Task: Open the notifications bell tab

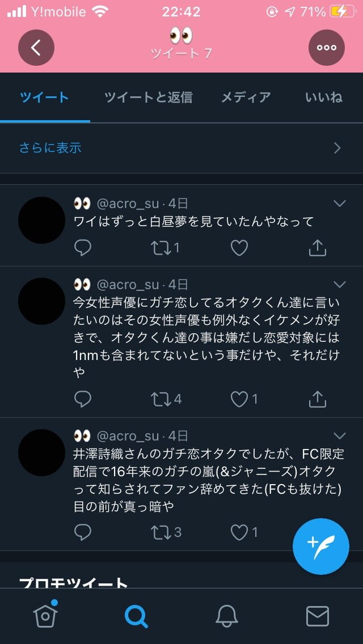Action: pos(227,616)
